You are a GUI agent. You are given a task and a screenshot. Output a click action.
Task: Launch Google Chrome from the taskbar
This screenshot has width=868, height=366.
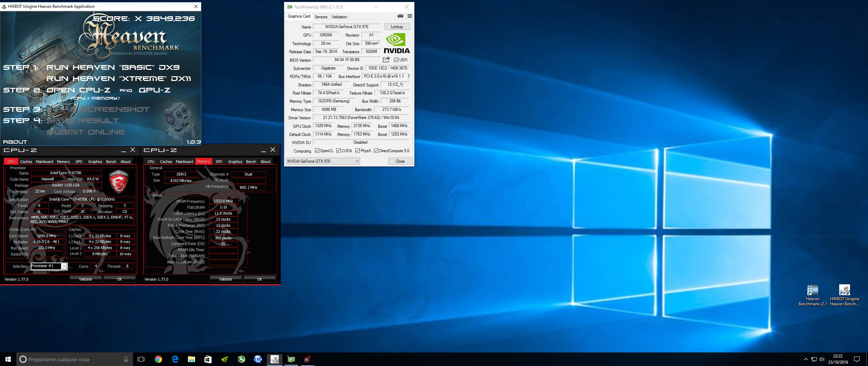tap(158, 359)
